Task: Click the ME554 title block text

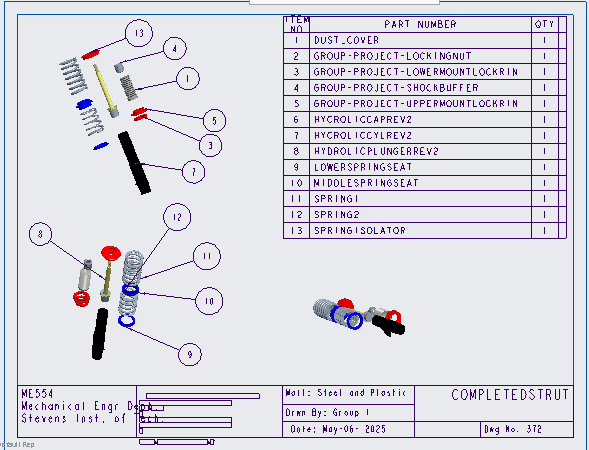Action: pos(37,394)
